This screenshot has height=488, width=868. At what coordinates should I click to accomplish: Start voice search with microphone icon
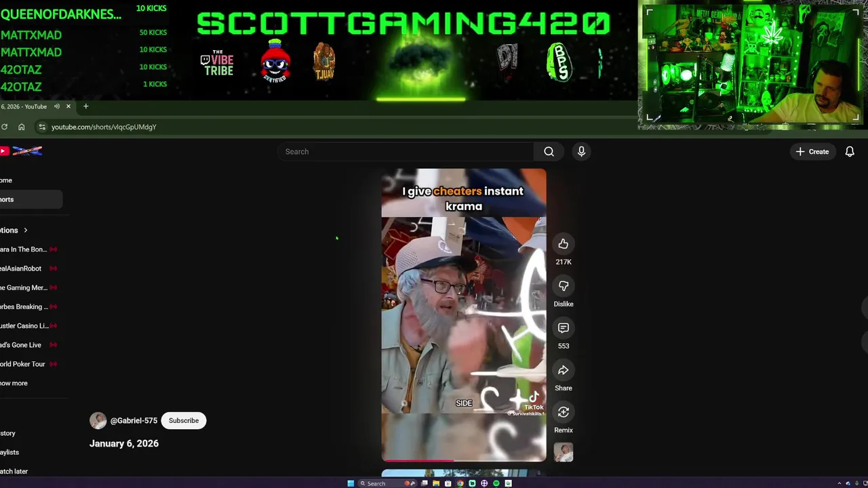coord(581,152)
